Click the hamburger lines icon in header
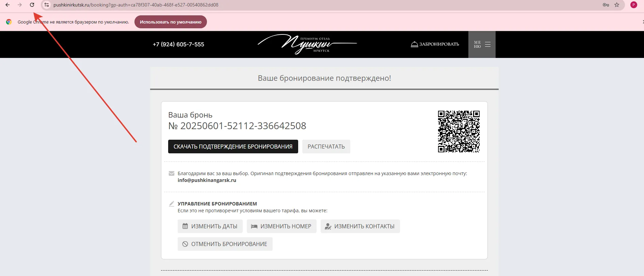Viewport: 644px width, 276px height. click(488, 44)
